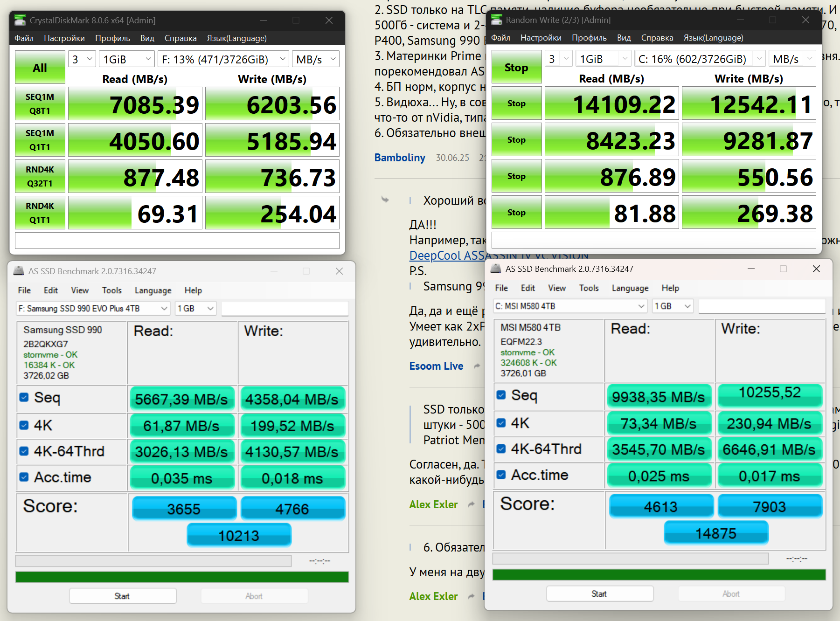Click the empty text field under RND4K Q1T1
This screenshot has width=840, height=621.
(177, 241)
